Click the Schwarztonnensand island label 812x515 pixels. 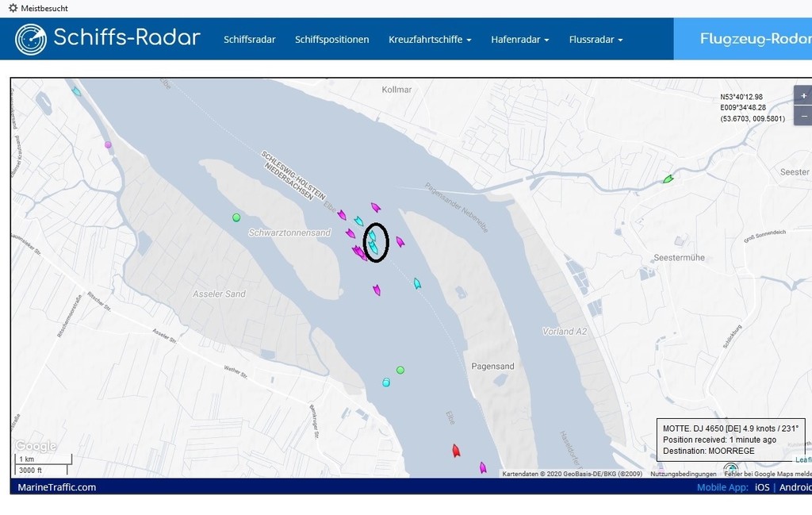coord(289,233)
